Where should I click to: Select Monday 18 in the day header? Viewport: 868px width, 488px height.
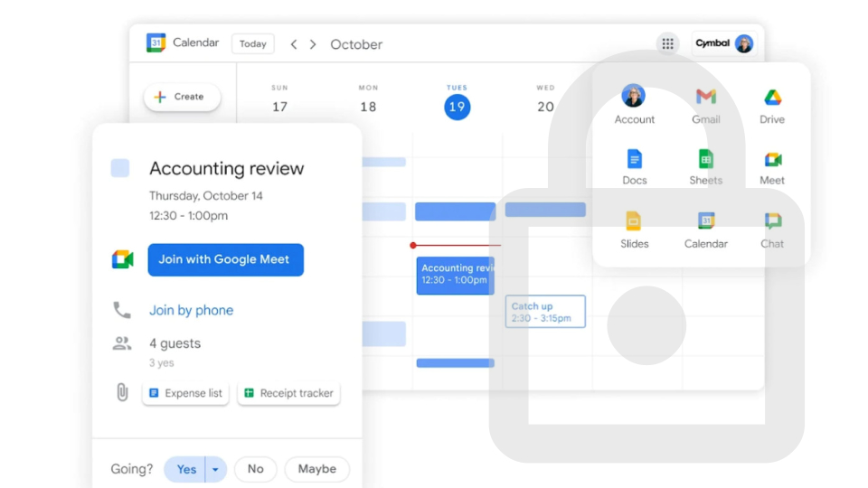[x=368, y=107]
